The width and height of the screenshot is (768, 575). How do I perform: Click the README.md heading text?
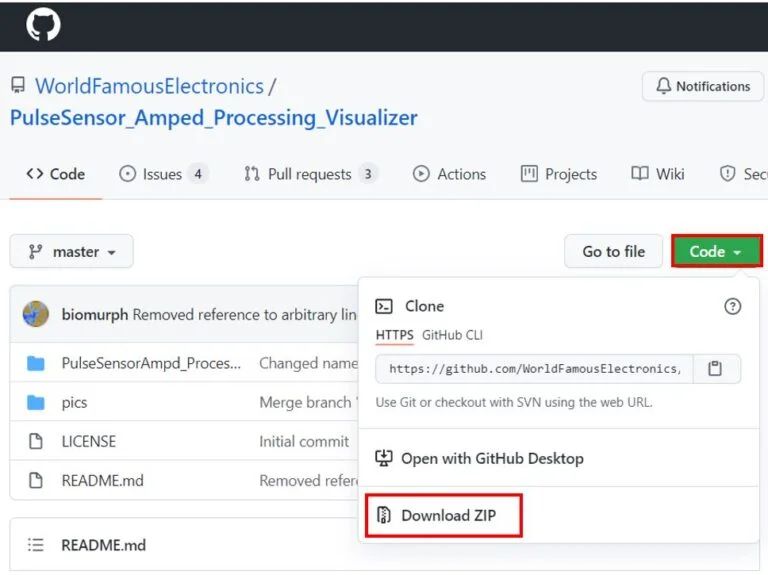(x=103, y=545)
